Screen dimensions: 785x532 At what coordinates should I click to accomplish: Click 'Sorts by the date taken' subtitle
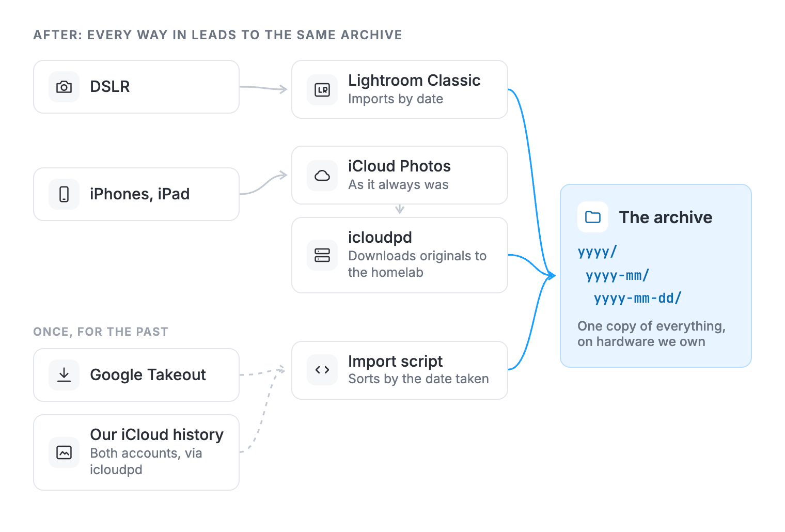[x=418, y=379]
